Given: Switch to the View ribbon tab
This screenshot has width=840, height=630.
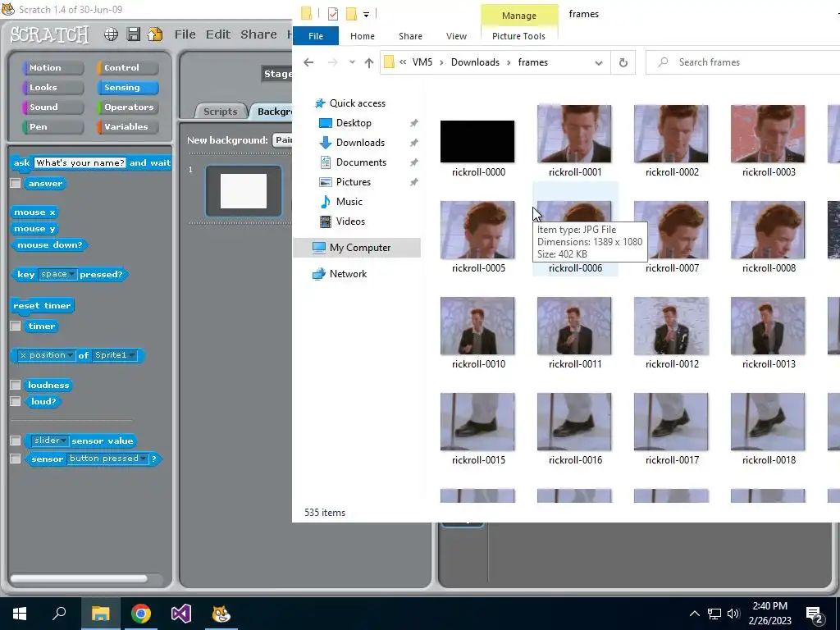Looking at the screenshot, I should (x=456, y=36).
